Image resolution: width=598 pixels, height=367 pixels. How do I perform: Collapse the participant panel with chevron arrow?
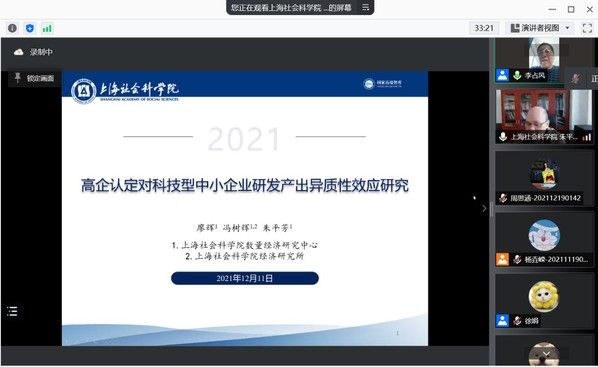pyautogui.click(x=484, y=208)
